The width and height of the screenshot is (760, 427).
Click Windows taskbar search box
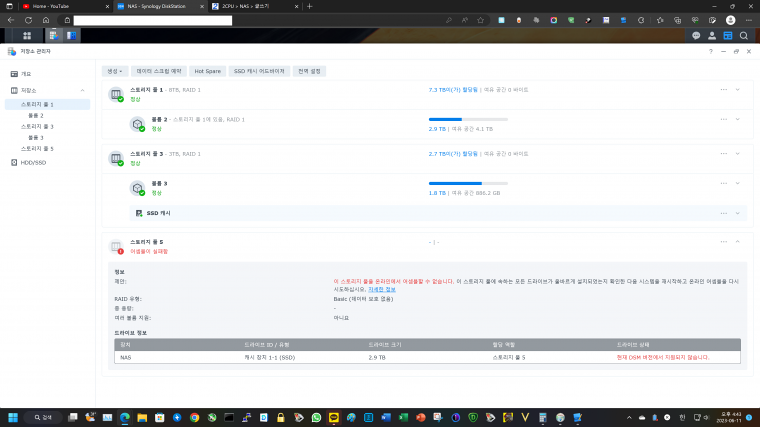[x=44, y=417]
